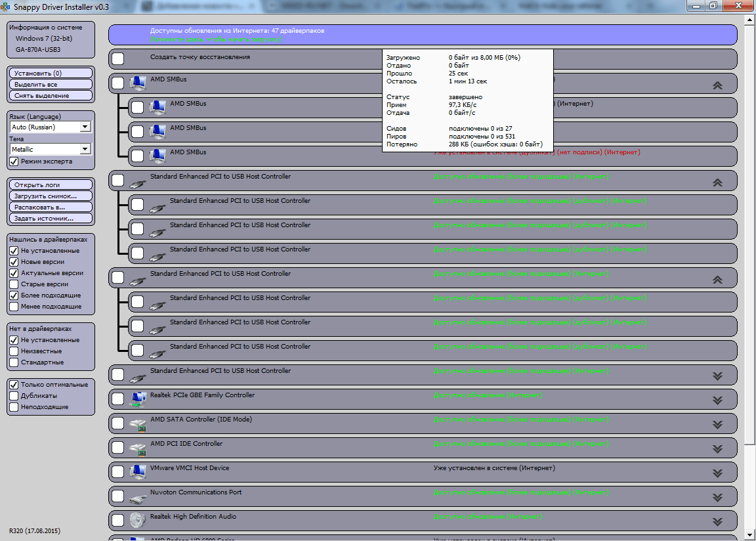Tick the checkbox for VMware VMCI Host Device
This screenshot has height=541, width=756.
click(117, 471)
